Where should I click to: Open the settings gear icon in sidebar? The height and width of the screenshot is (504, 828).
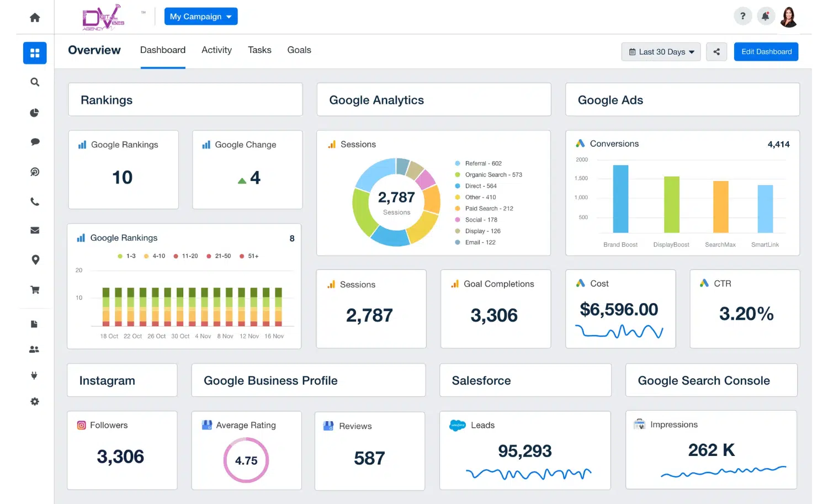pyautogui.click(x=35, y=401)
